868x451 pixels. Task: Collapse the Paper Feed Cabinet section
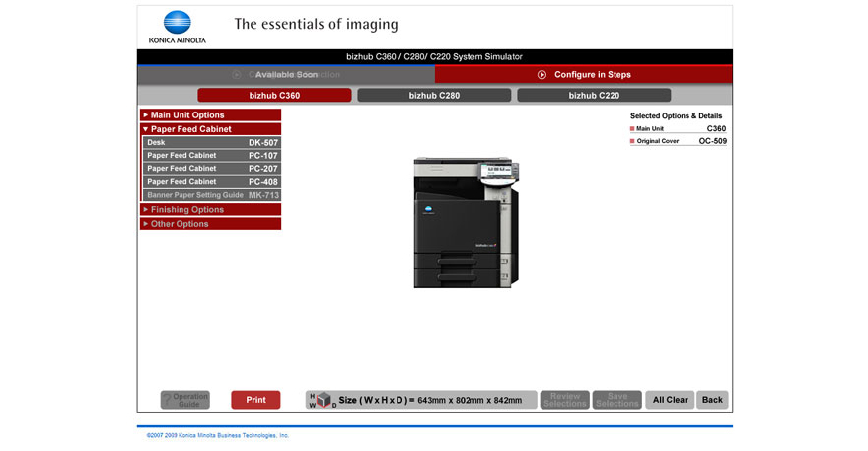tap(211, 129)
